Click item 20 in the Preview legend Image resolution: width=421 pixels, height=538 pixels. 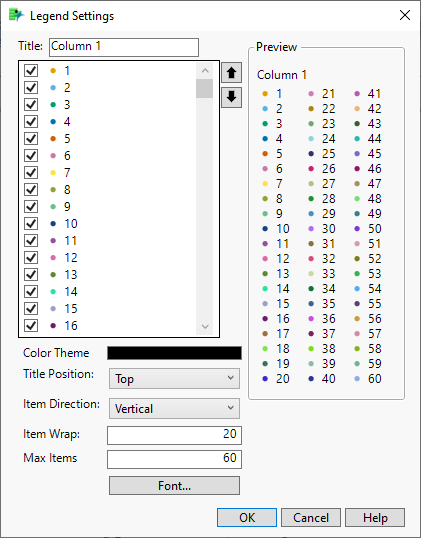[276, 378]
